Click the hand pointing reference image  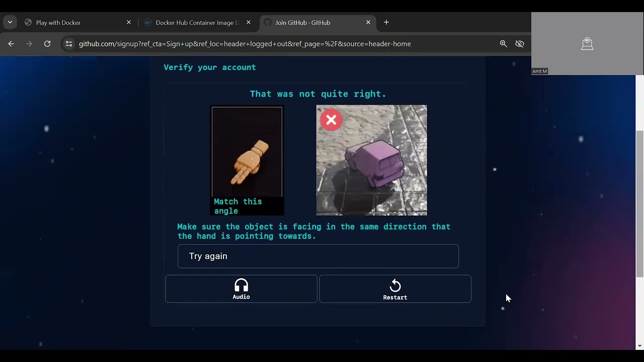pos(247,151)
